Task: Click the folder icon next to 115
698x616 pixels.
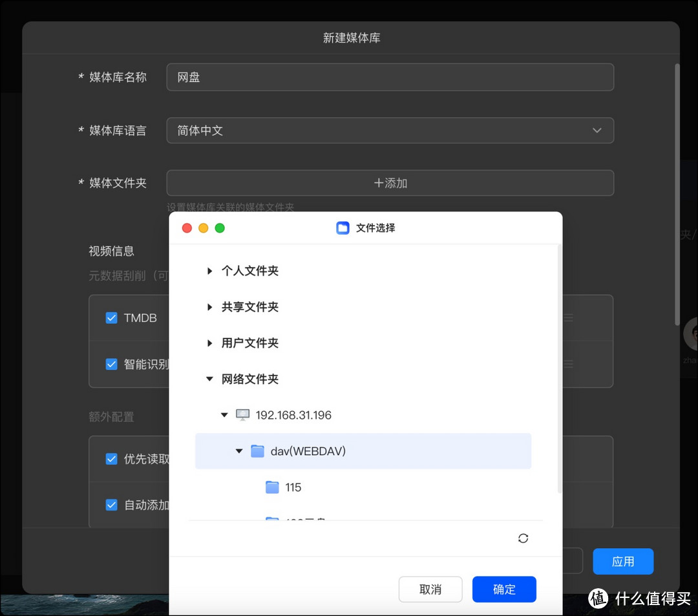Action: click(x=271, y=487)
